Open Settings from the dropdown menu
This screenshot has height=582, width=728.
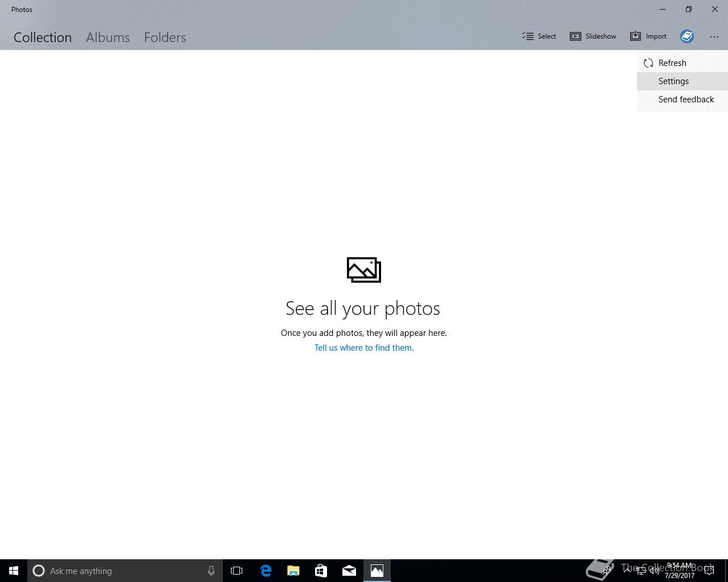(x=682, y=81)
